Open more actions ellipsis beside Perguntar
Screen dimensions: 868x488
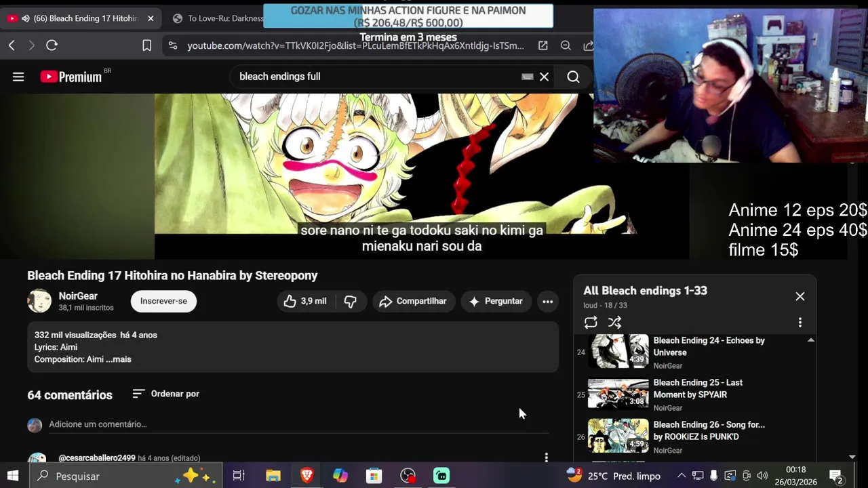coord(548,301)
